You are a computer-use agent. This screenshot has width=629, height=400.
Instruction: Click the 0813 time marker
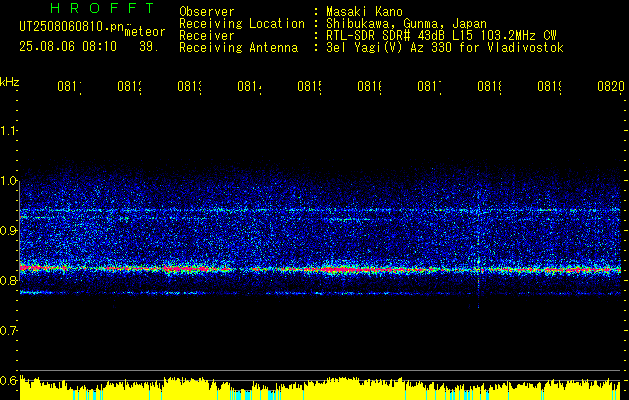pos(190,86)
